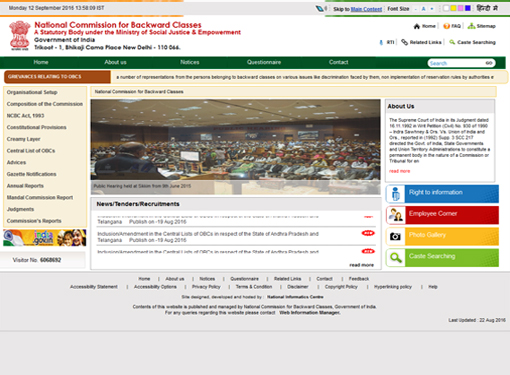Open Commission's Reports sidebar link
Viewport: 510px width, 375px height.
click(x=34, y=221)
